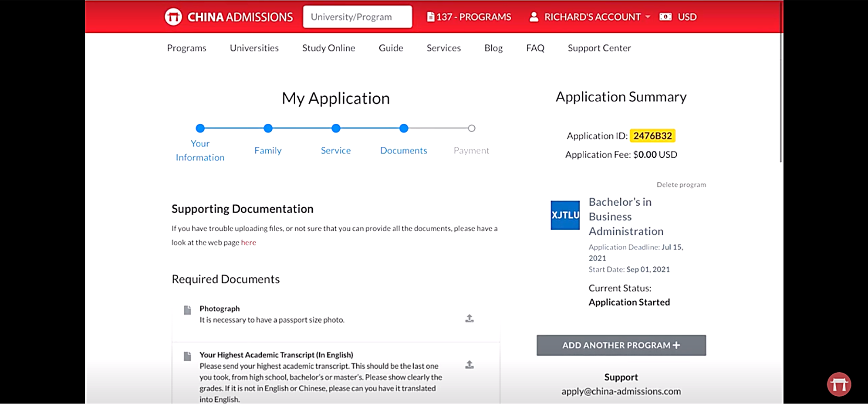Expand Richard's Account dropdown arrow
This screenshot has width=868, height=404.
point(648,17)
